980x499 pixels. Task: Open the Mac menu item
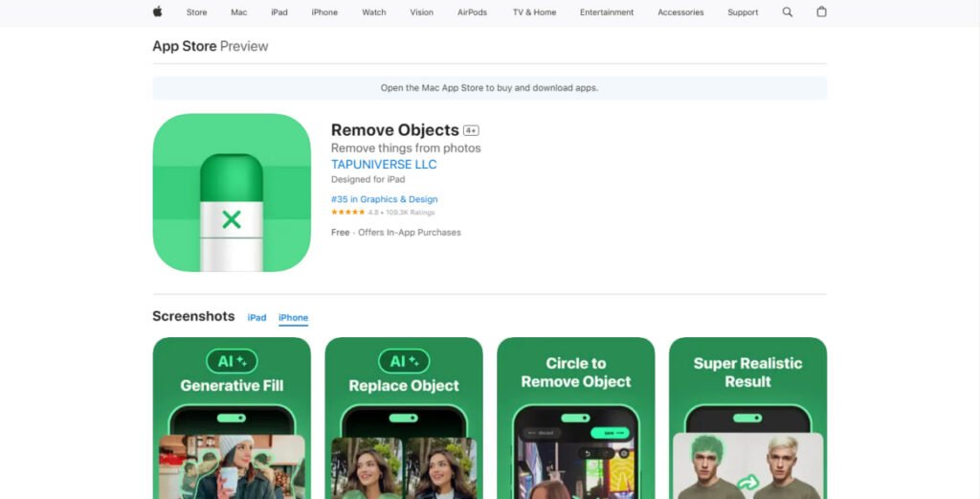[x=238, y=12]
